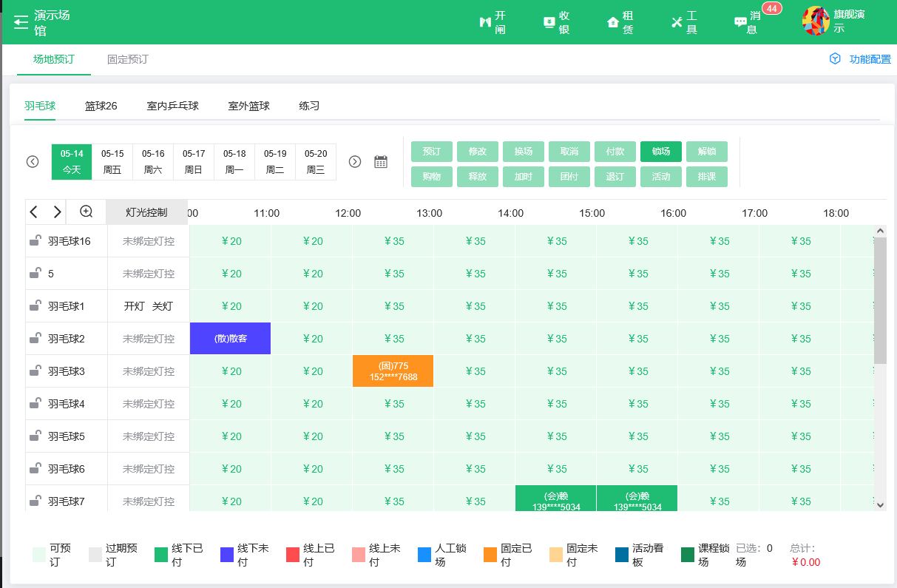Turn off lights with 关灯 for 羽毛球1
897x588 pixels.
pos(162,306)
